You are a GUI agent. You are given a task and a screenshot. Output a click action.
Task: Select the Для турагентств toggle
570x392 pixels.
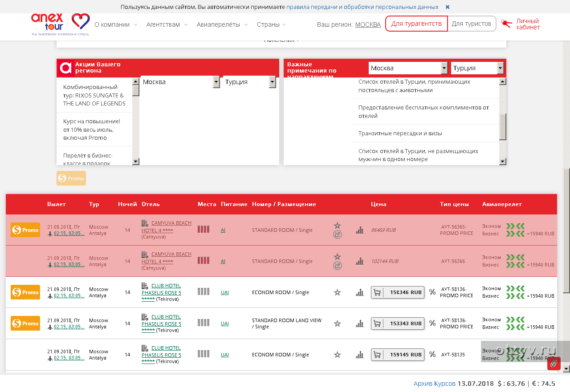(416, 24)
